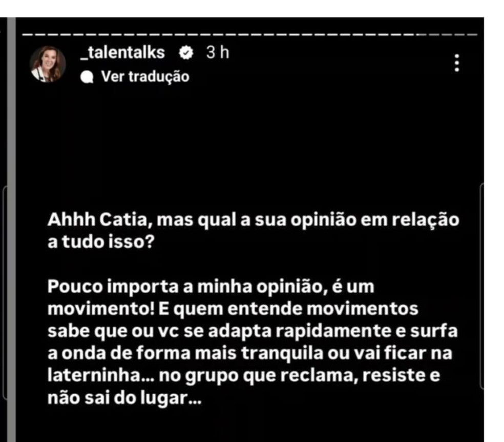Image resolution: width=504 pixels, height=442 pixels.
Task: Select the last dimmed progress bar segment
Action: click(x=472, y=34)
